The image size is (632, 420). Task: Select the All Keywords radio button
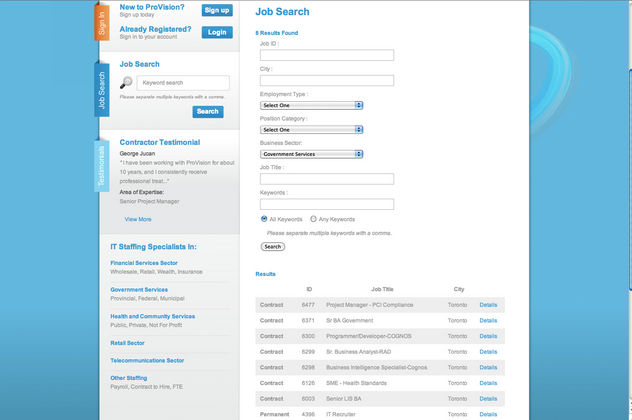(264, 218)
